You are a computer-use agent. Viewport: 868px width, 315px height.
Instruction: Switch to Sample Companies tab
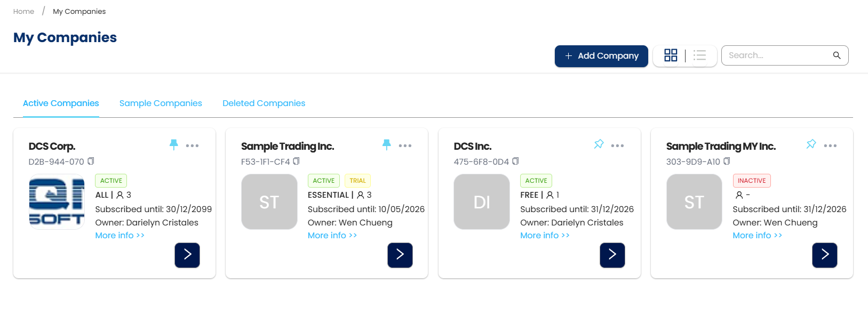(161, 103)
